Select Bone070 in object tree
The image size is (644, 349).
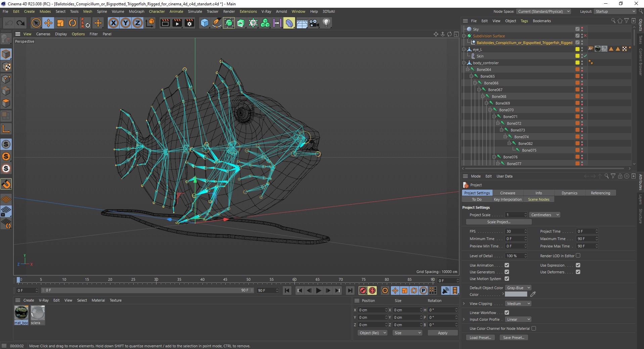point(506,110)
